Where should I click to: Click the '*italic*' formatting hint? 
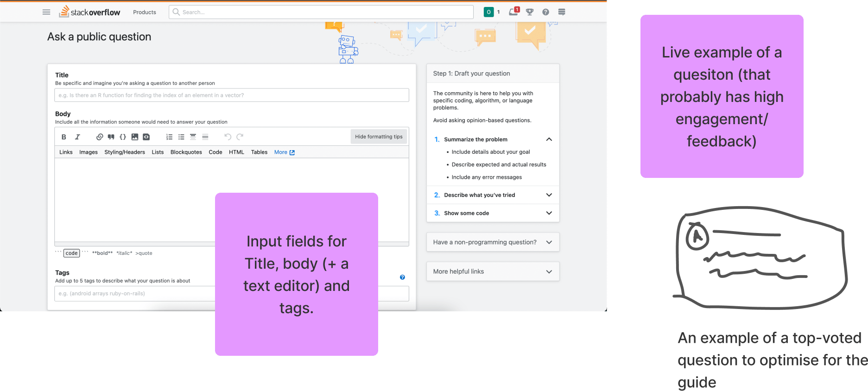124,253
